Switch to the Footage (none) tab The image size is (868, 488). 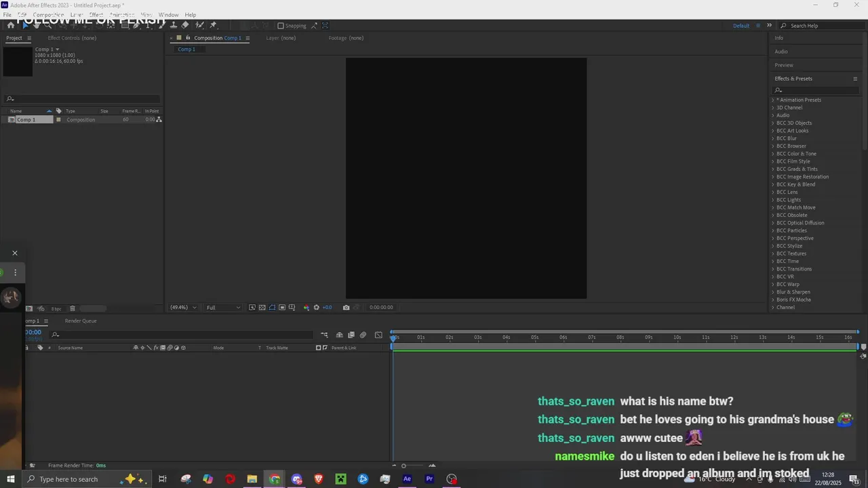pos(346,38)
